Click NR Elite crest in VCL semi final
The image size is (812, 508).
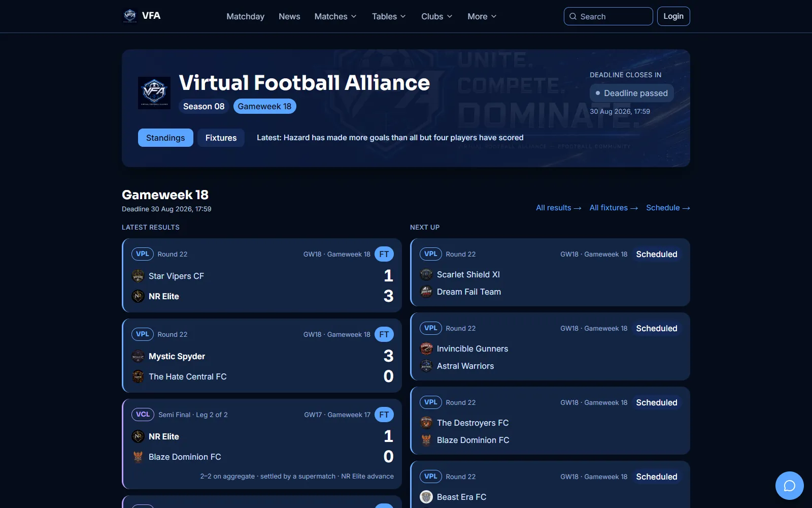[138, 436]
